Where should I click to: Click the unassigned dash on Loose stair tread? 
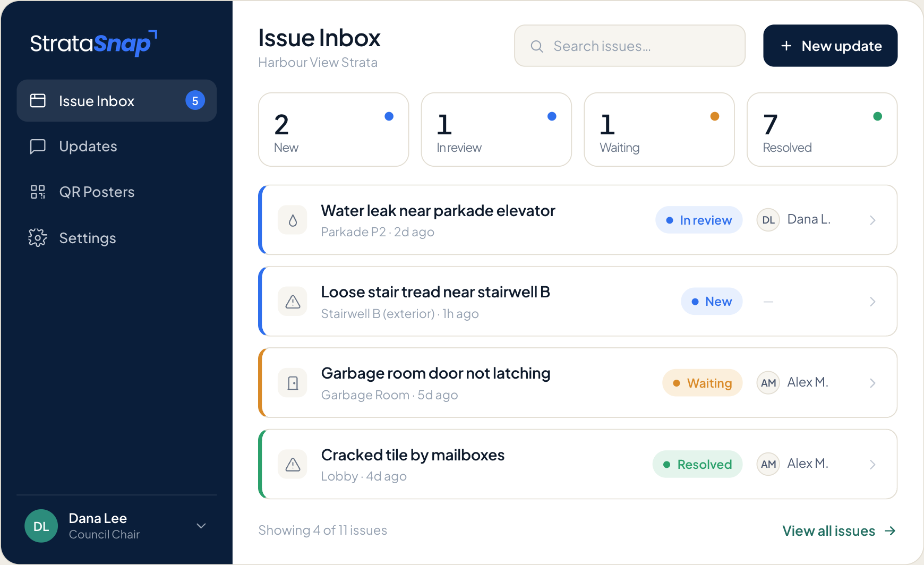[x=768, y=302]
